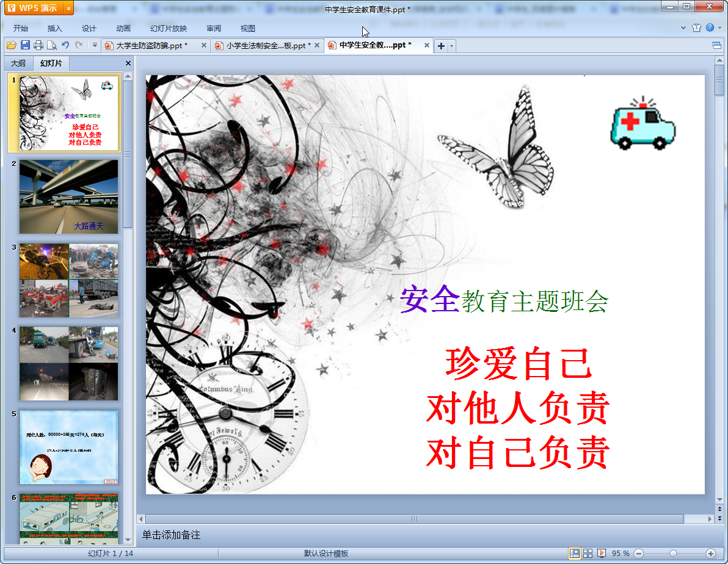Click the blue Help question mark icon

(710, 28)
